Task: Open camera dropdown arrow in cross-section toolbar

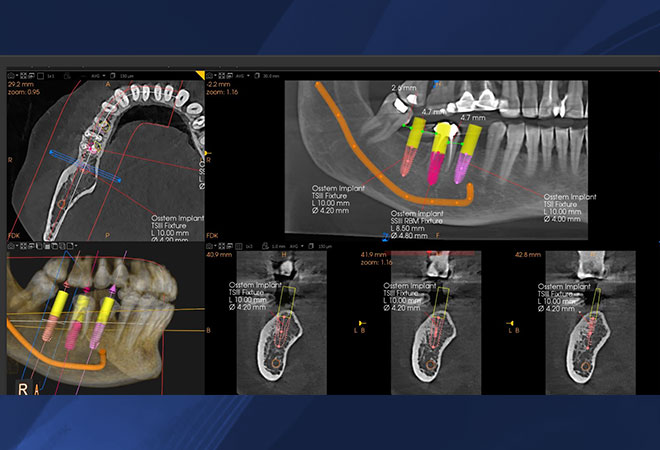Action: (x=215, y=246)
